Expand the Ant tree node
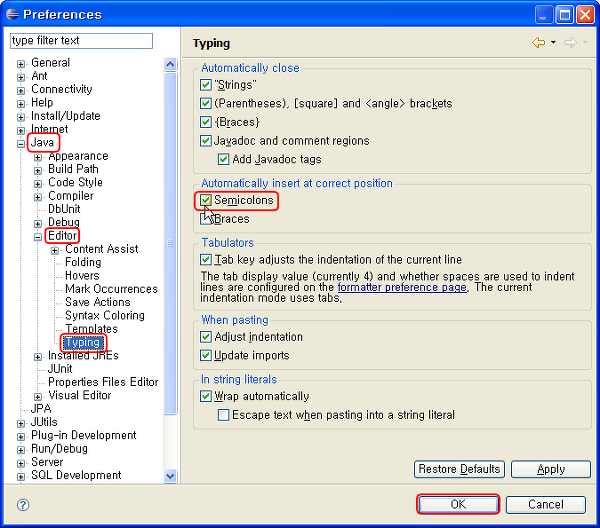This screenshot has width=600, height=528. point(21,77)
